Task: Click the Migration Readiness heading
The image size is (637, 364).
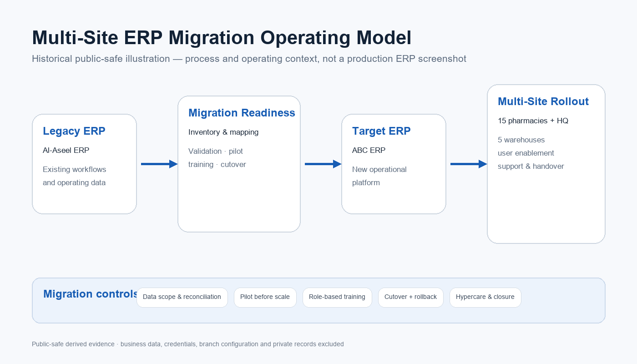Action: pos(242,113)
